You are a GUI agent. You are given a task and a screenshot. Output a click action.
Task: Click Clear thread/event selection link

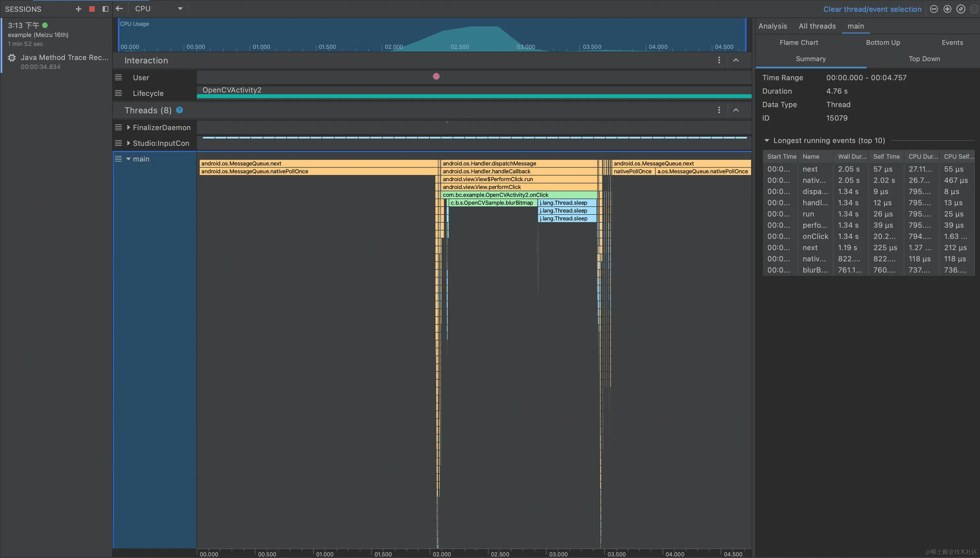click(872, 9)
